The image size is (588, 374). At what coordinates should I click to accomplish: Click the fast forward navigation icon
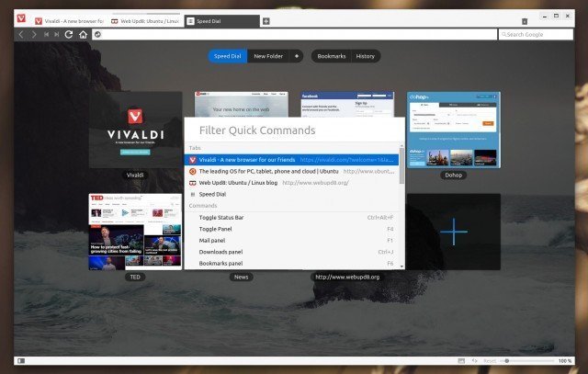pos(56,34)
